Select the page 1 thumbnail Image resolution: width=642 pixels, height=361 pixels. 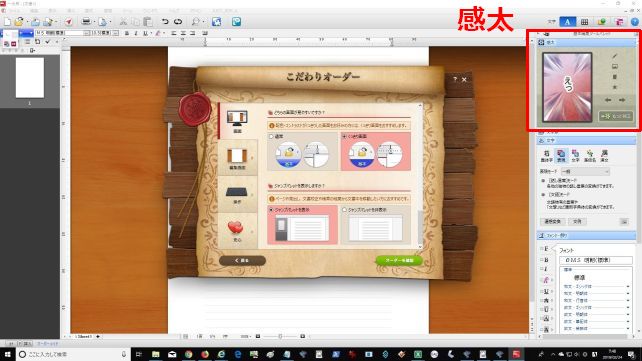pos(30,77)
